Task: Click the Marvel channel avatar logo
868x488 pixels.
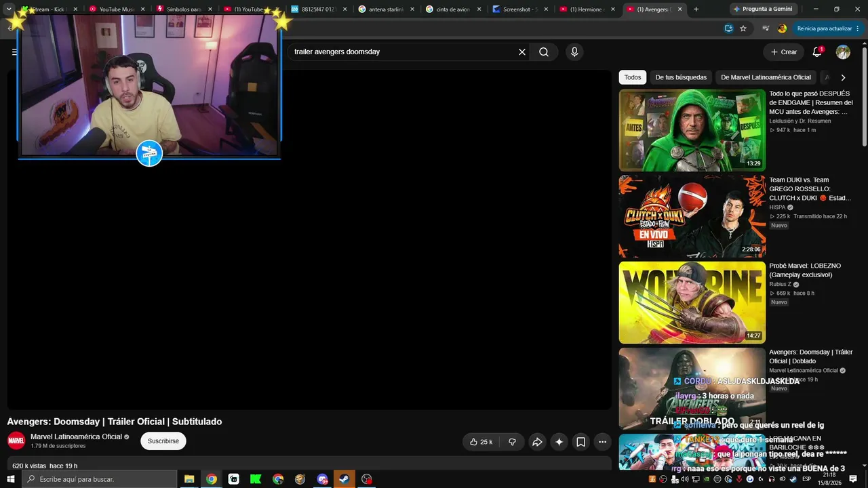Action: click(x=16, y=441)
